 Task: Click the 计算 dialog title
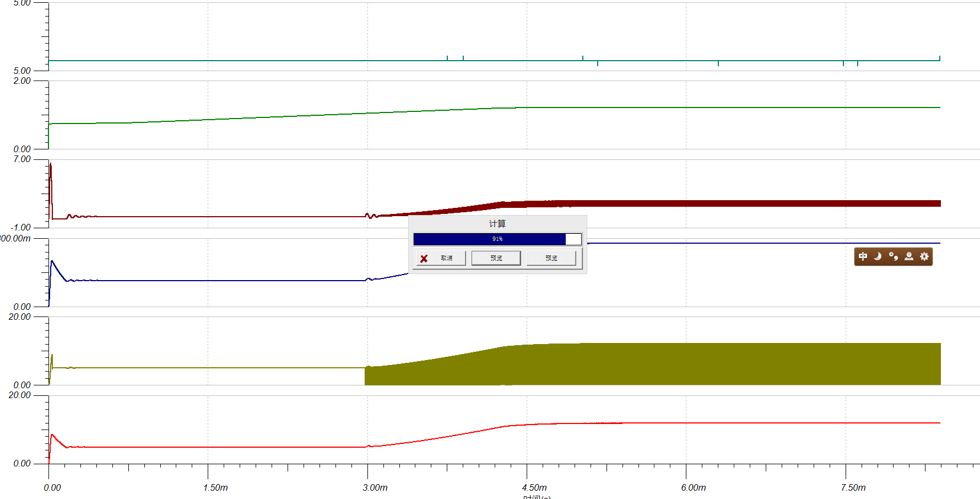pos(497,224)
